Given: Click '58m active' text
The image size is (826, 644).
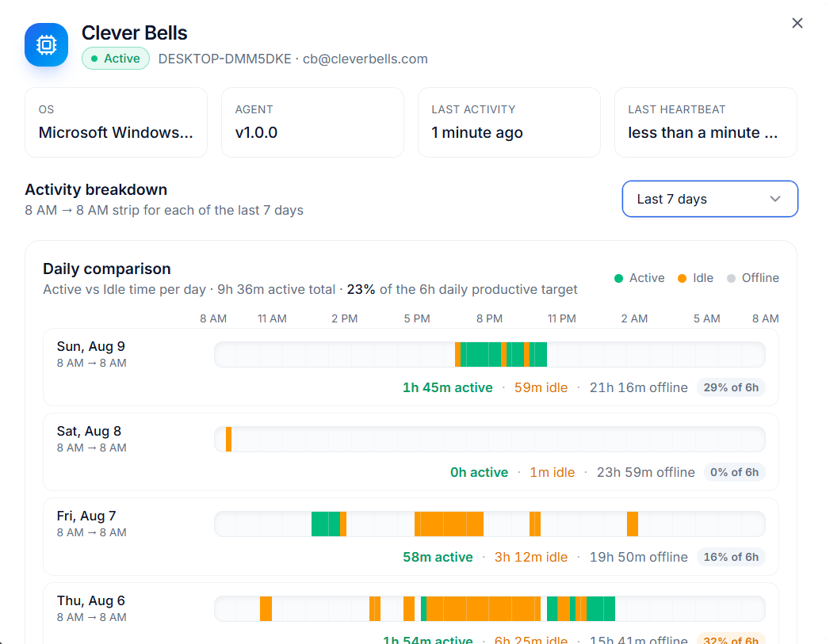Looking at the screenshot, I should 438,557.
